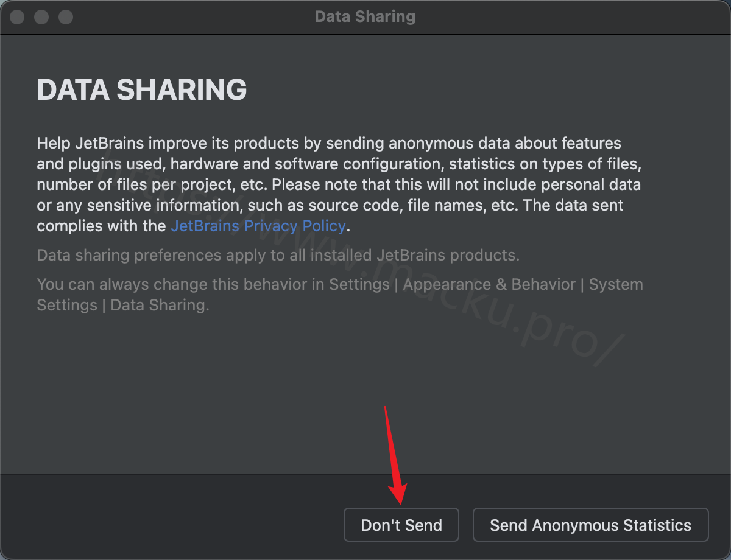Click the 'You can always change this behavior' note
This screenshot has width=731, height=560.
(x=340, y=295)
